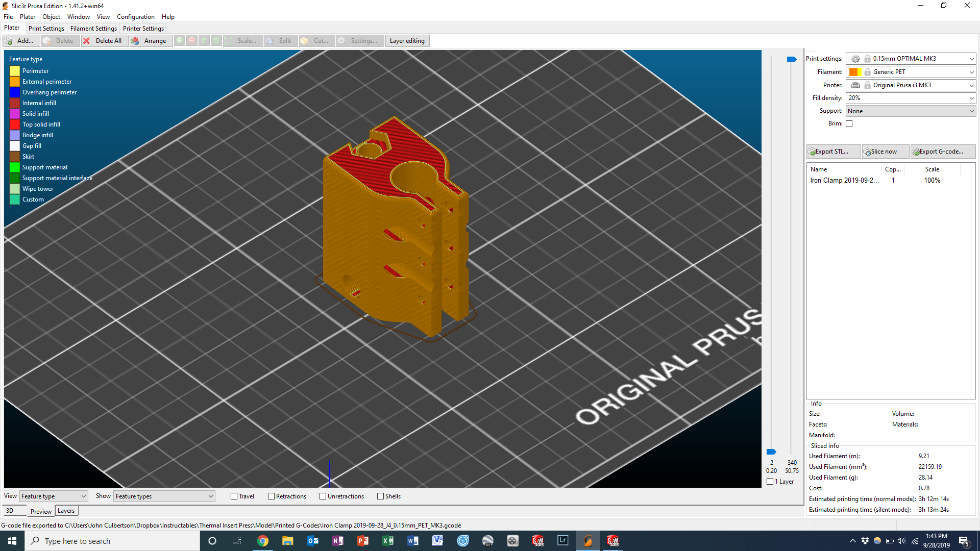Change Support from None via dropdown
The image size is (980, 551).
pos(971,111)
